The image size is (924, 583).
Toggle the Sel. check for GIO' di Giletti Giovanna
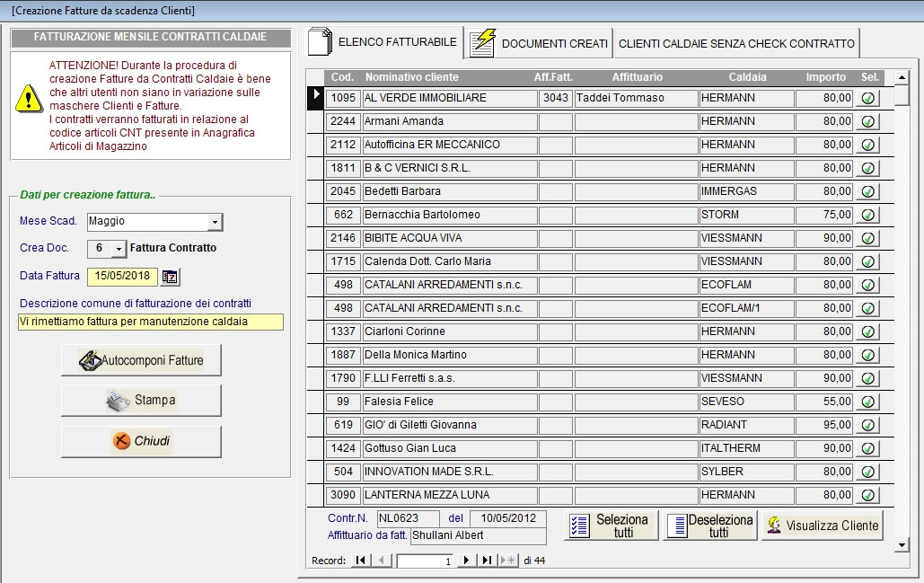tap(868, 425)
